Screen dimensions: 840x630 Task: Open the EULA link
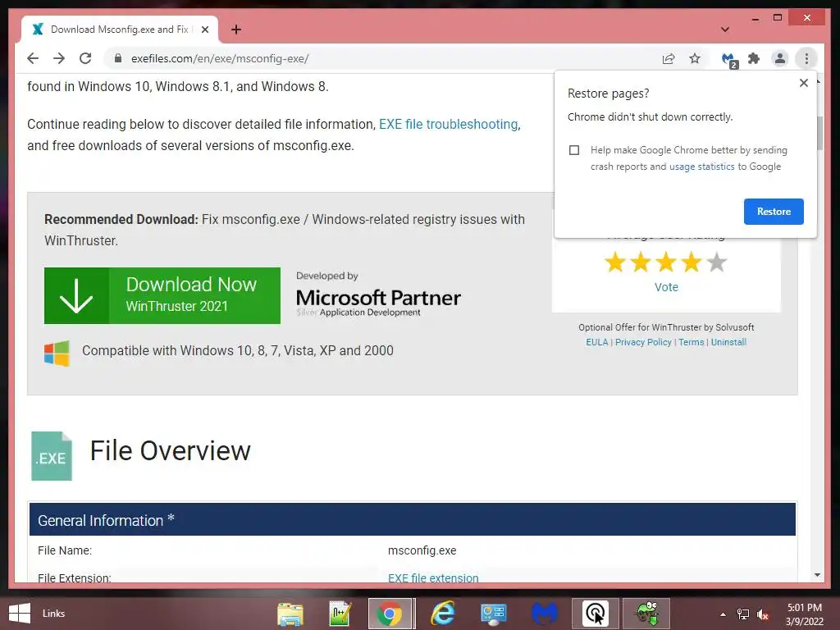(x=597, y=342)
